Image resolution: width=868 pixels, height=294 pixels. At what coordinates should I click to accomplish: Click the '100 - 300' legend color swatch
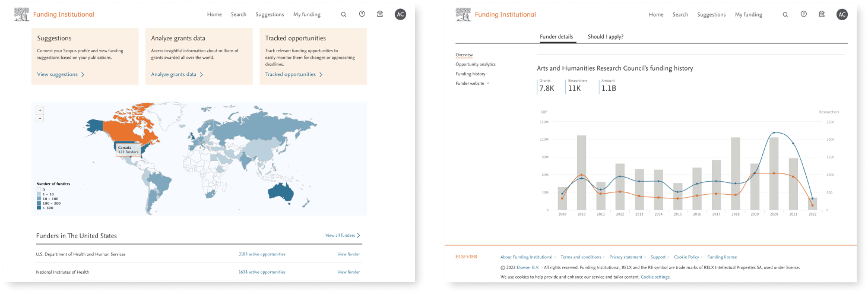(x=39, y=203)
